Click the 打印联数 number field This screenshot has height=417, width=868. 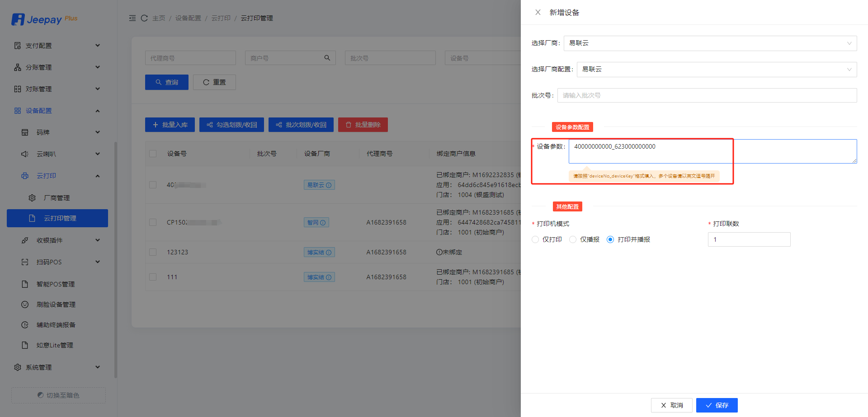coord(749,239)
